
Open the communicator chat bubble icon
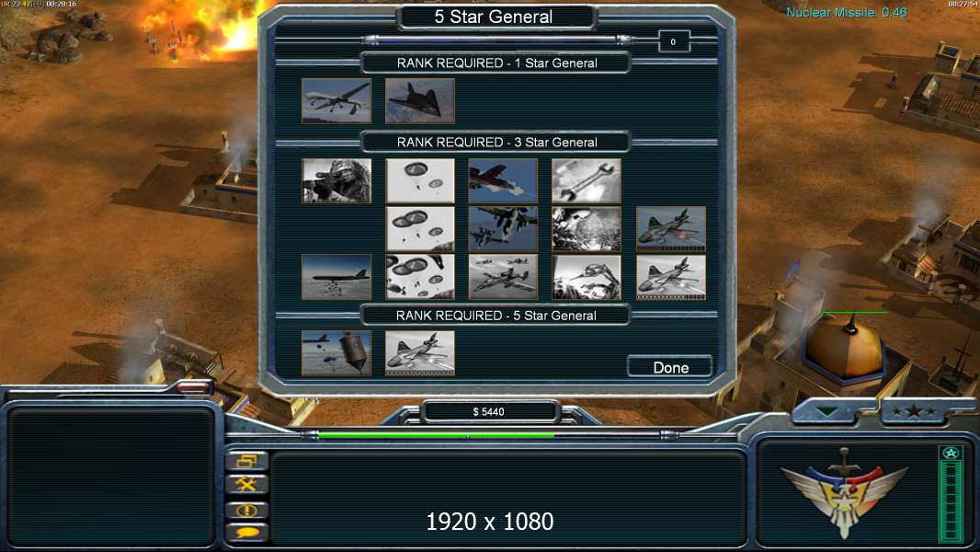pyautogui.click(x=247, y=534)
